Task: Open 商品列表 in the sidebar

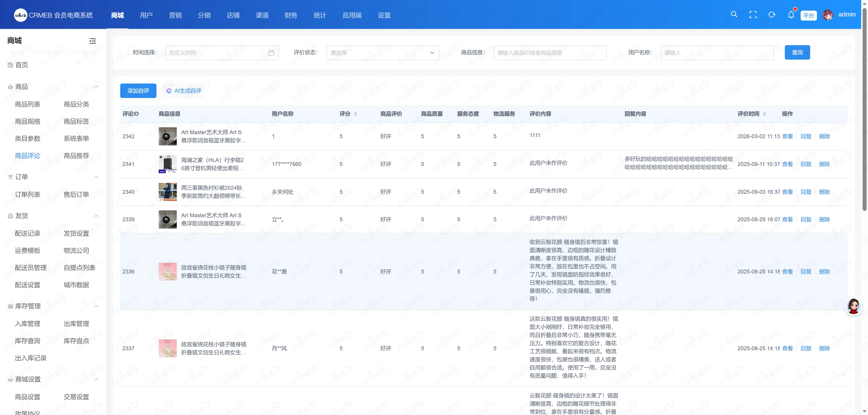Action: pos(28,104)
